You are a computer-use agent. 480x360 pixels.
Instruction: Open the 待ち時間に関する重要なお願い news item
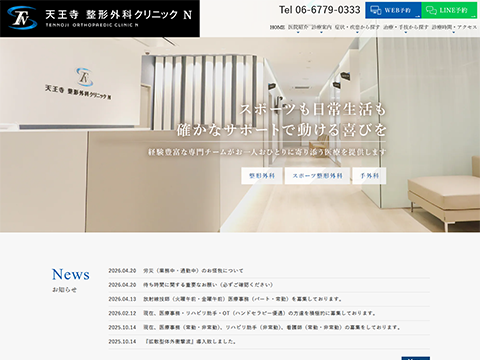[208, 285]
